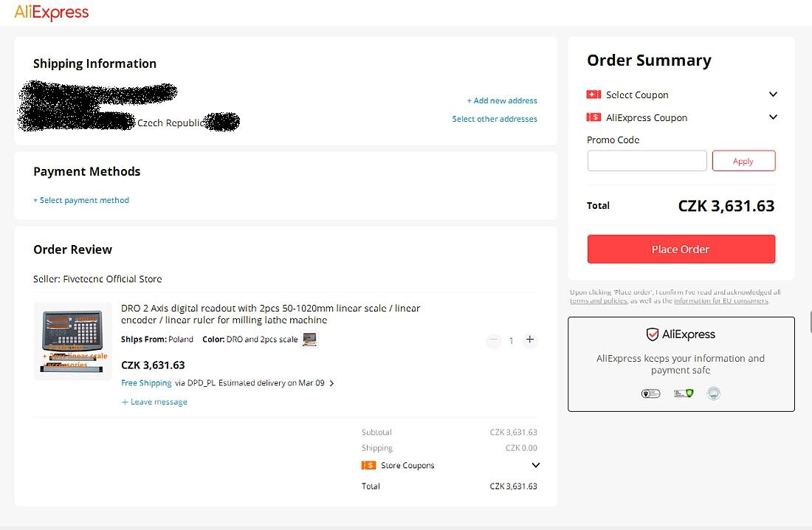The width and height of the screenshot is (812, 530).
Task: Leave a message for the seller
Action: click(154, 402)
